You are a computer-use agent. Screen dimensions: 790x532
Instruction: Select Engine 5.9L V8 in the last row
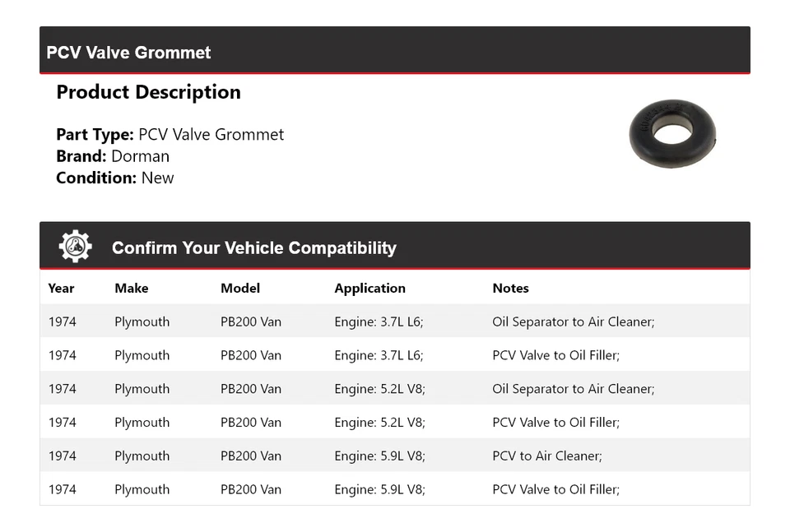[x=379, y=489]
